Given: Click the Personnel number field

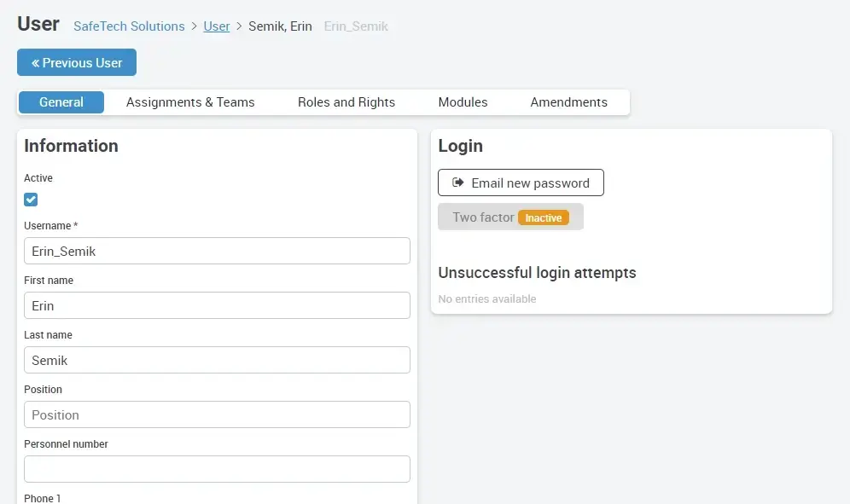Looking at the screenshot, I should tap(217, 469).
